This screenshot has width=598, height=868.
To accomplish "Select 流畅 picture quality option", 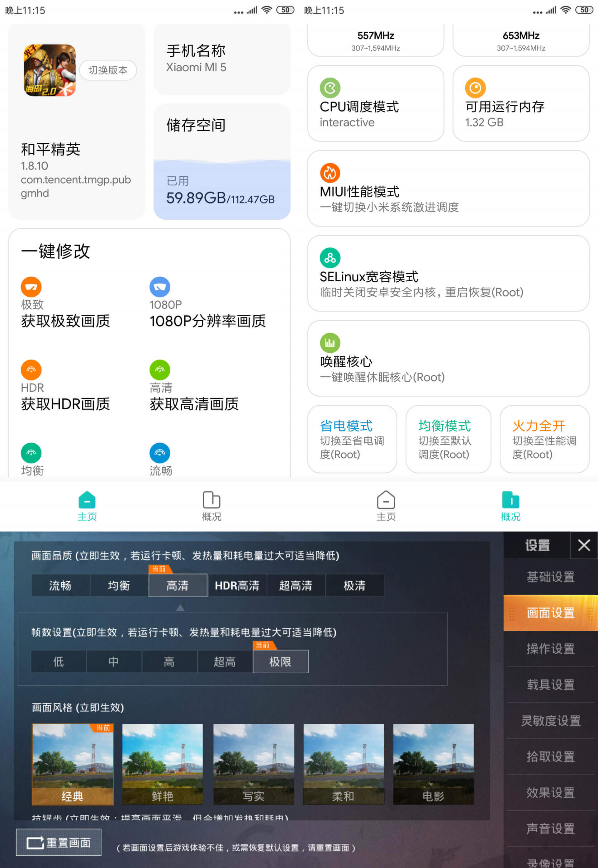I will (60, 585).
